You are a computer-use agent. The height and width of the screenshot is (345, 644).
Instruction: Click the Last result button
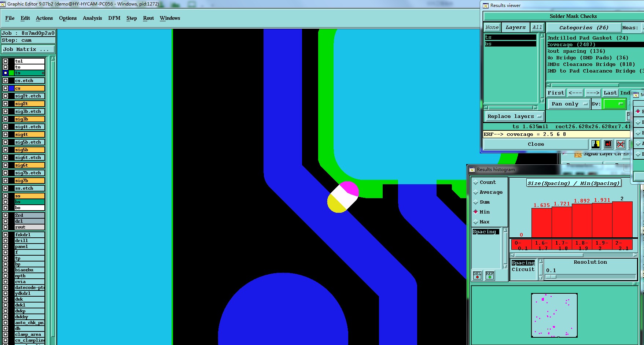click(x=610, y=93)
